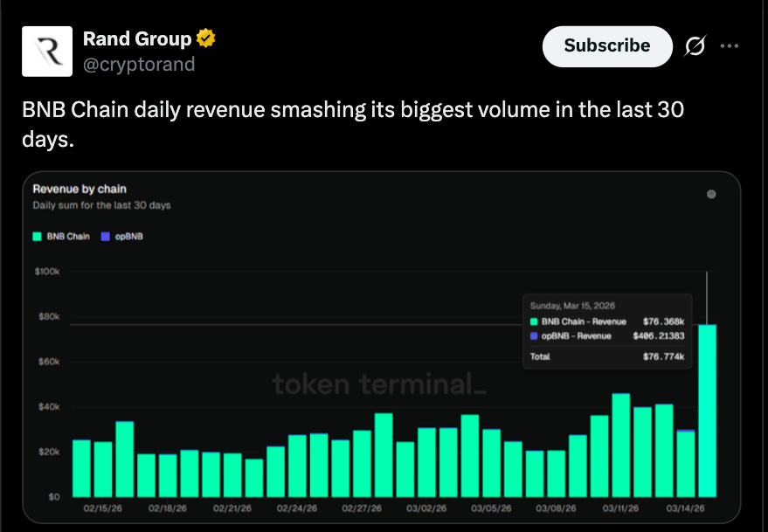Viewport: 768px width, 532px height.
Task: Open the three-dot more menu
Action: [730, 46]
